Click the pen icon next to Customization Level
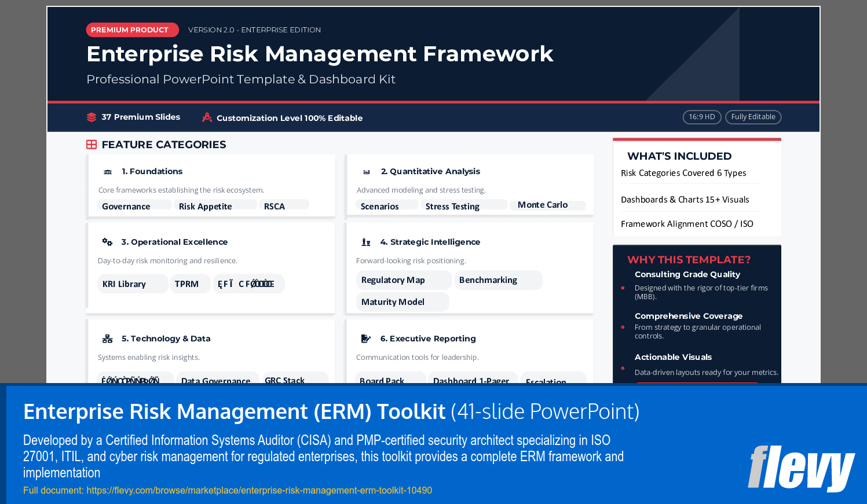867x504 pixels. coord(207,117)
